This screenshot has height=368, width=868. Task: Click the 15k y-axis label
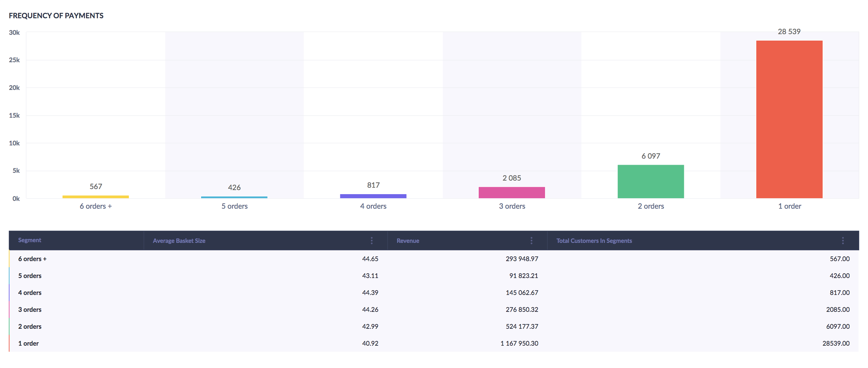point(14,115)
